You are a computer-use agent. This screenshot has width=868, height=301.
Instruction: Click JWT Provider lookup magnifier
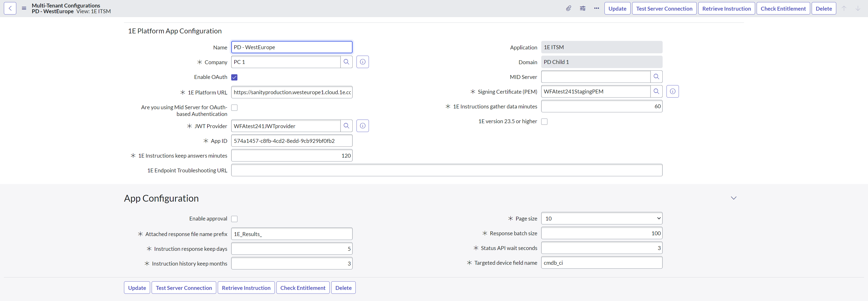pyautogui.click(x=346, y=126)
